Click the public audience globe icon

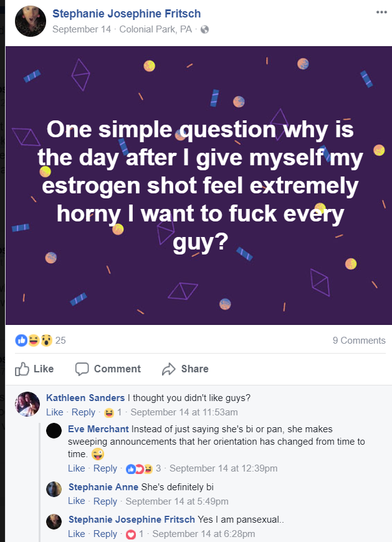(204, 29)
